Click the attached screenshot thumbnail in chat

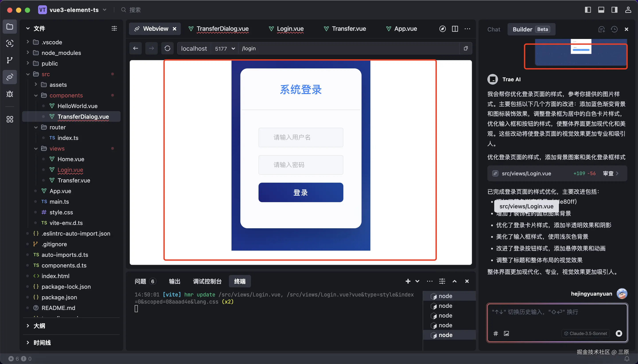[x=580, y=52]
